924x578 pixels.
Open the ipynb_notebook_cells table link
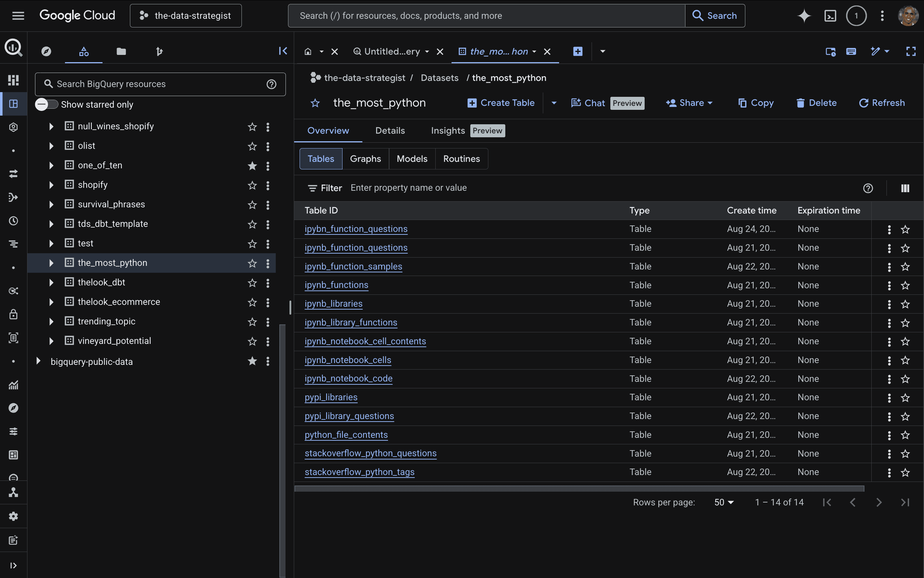348,360
